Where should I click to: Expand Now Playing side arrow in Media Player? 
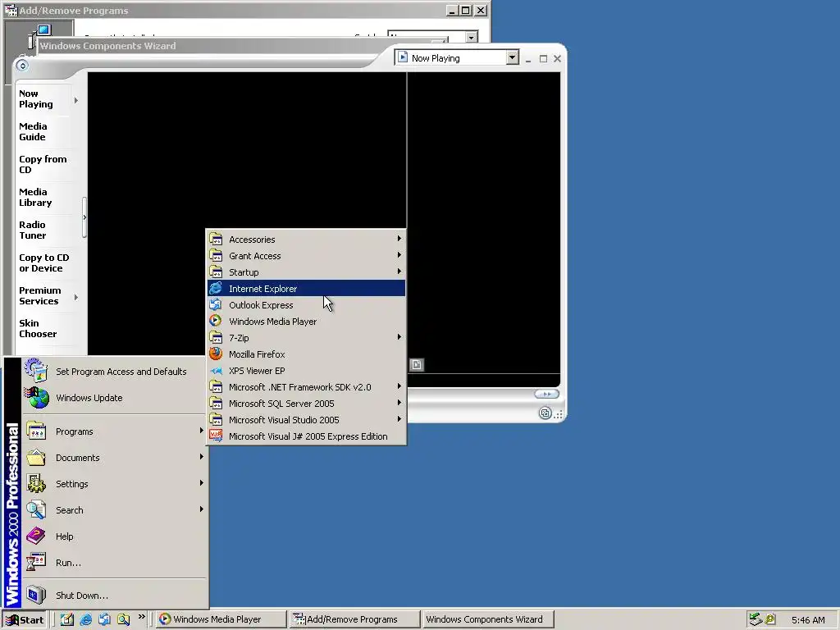tap(76, 100)
